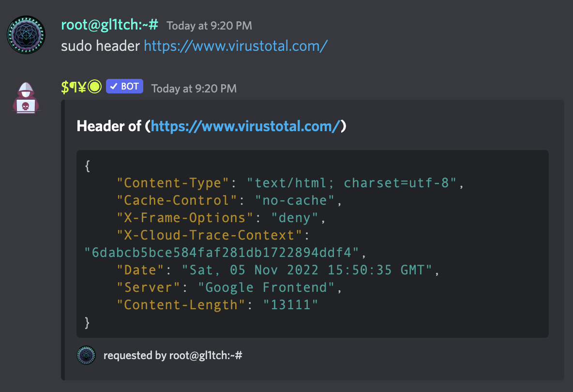The image size is (573, 392).
Task: Click the "Content-Type" key in code block
Action: (172, 183)
